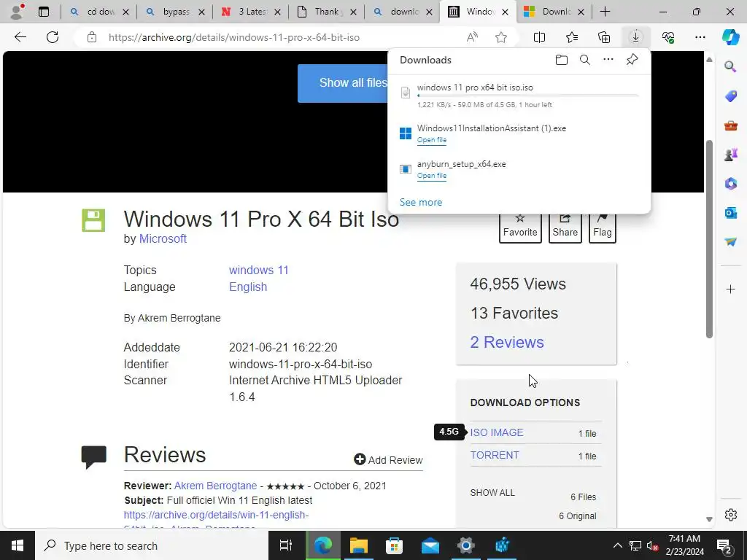Open sidebar Tools briefcase icon
Image resolution: width=747 pixels, height=560 pixels.
click(x=730, y=125)
